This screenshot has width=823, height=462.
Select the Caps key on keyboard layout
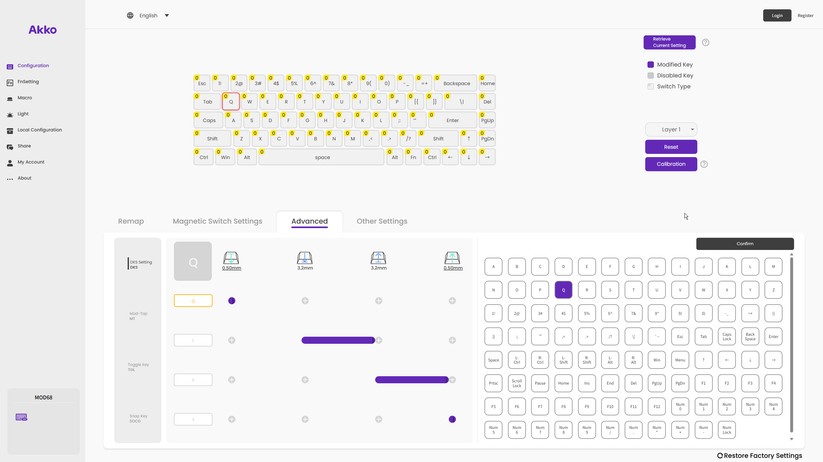(x=209, y=120)
